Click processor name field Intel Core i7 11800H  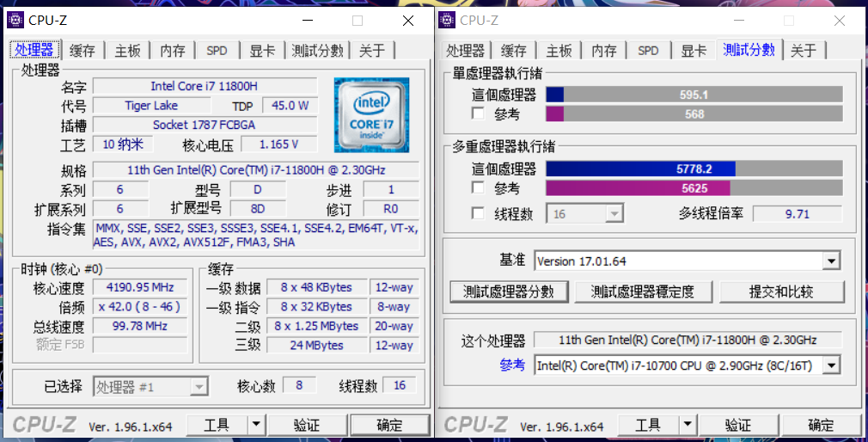pyautogui.click(x=205, y=86)
